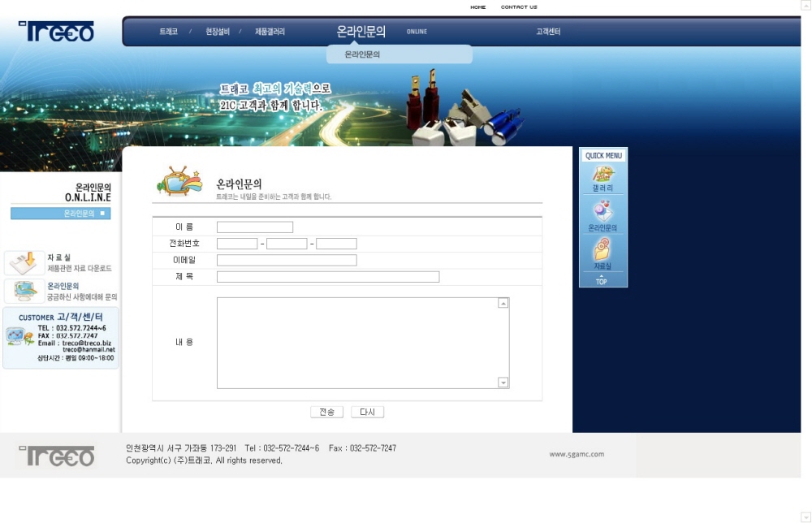812x523 pixels.
Task: Click the CONTACT US link at top
Action: [519, 7]
